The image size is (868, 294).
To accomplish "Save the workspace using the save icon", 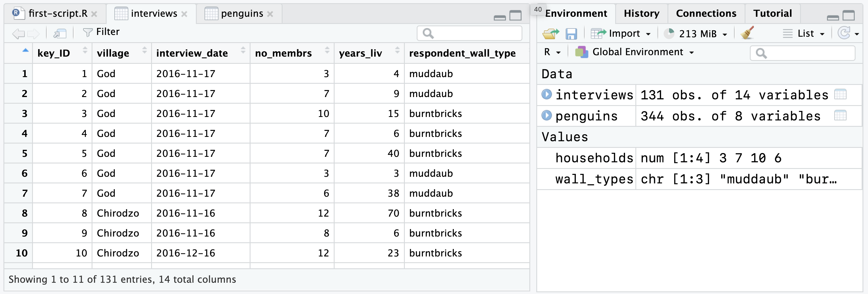I will click(x=572, y=33).
